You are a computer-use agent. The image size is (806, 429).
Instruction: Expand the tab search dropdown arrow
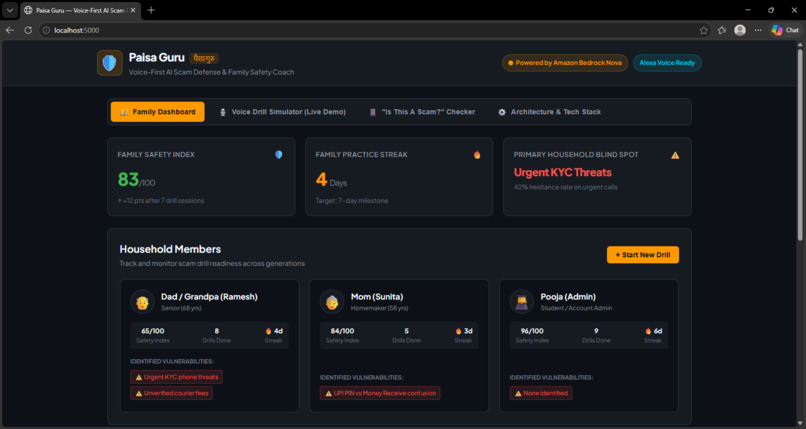tap(10, 10)
